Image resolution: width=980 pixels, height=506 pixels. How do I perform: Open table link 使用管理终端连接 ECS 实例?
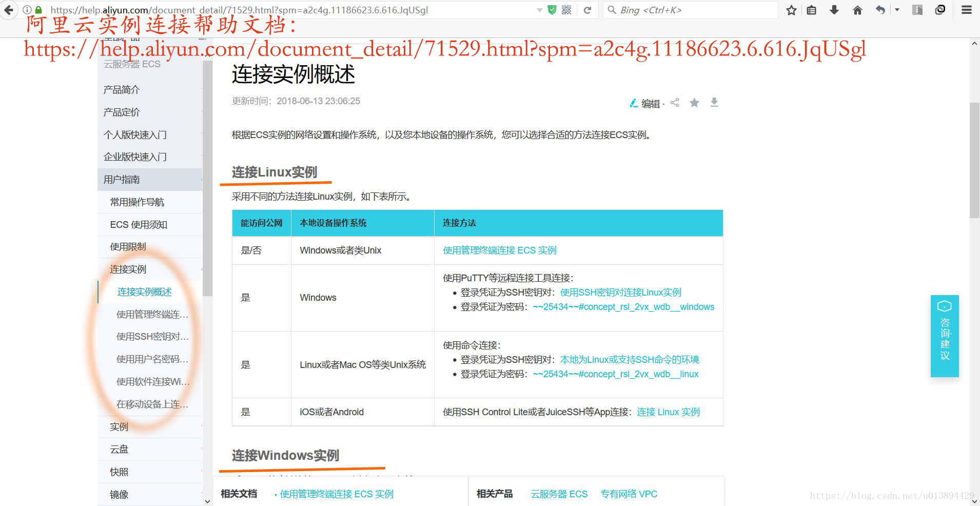click(x=500, y=250)
